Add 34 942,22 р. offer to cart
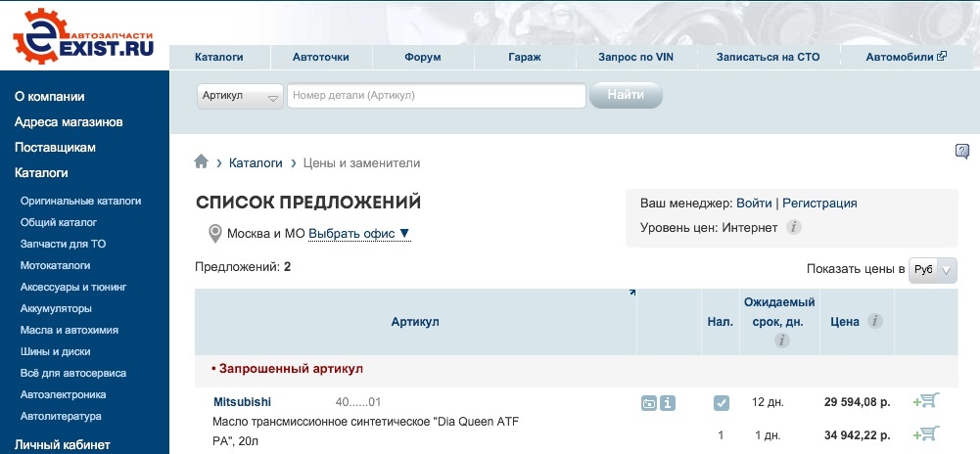980x454 pixels. pos(925,433)
